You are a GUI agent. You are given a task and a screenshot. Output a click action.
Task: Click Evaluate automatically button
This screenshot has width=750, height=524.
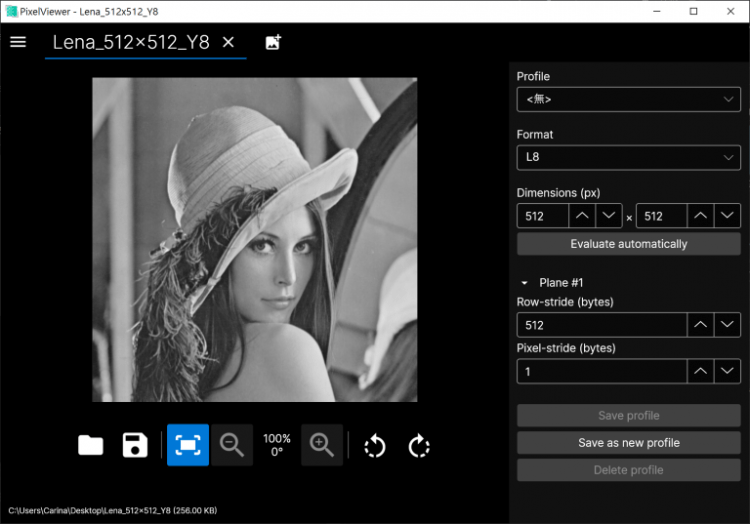pyautogui.click(x=629, y=244)
